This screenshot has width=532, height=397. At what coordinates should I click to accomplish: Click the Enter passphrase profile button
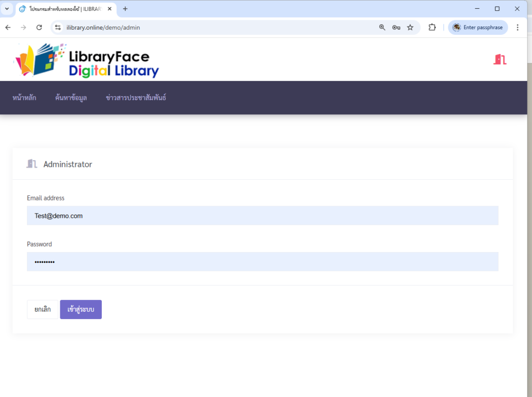point(477,28)
